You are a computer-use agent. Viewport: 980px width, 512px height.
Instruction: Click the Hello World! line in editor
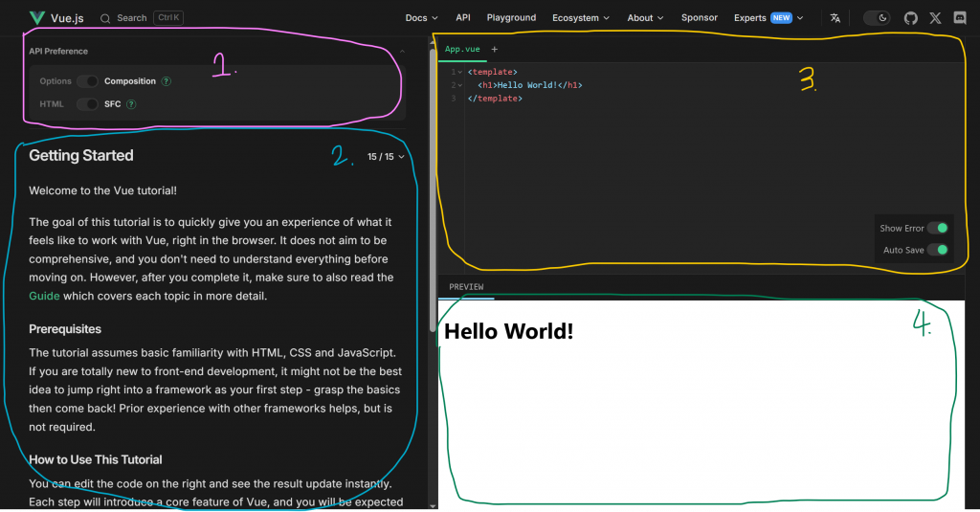[x=530, y=85]
